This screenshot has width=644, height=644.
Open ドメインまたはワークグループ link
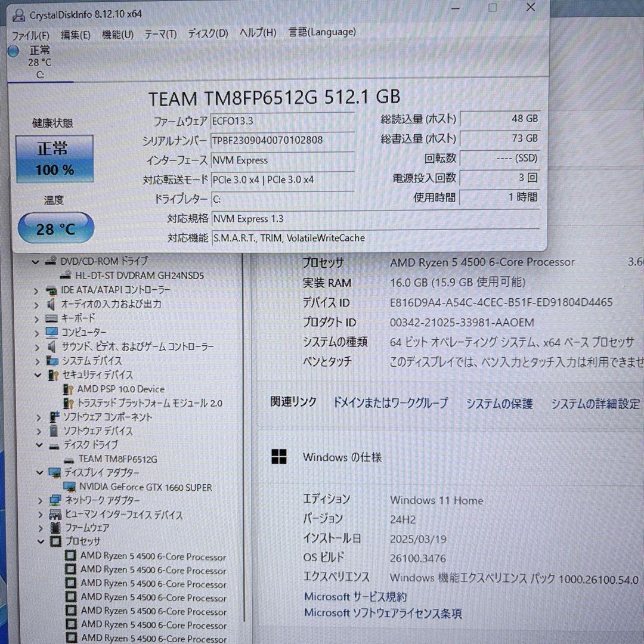click(x=390, y=403)
